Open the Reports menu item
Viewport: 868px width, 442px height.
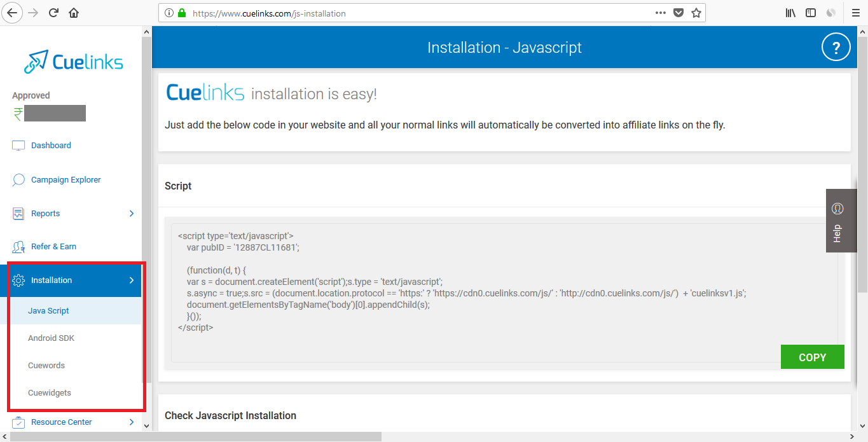pyautogui.click(x=46, y=214)
